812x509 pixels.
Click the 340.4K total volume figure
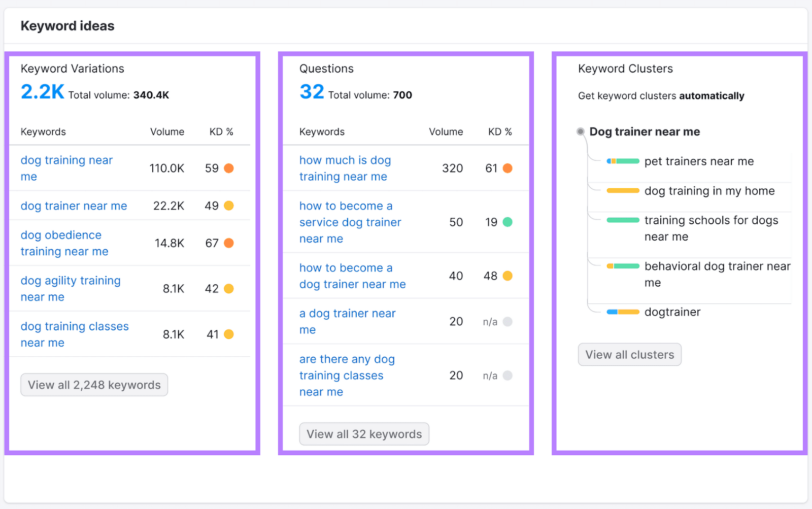pyautogui.click(x=151, y=95)
